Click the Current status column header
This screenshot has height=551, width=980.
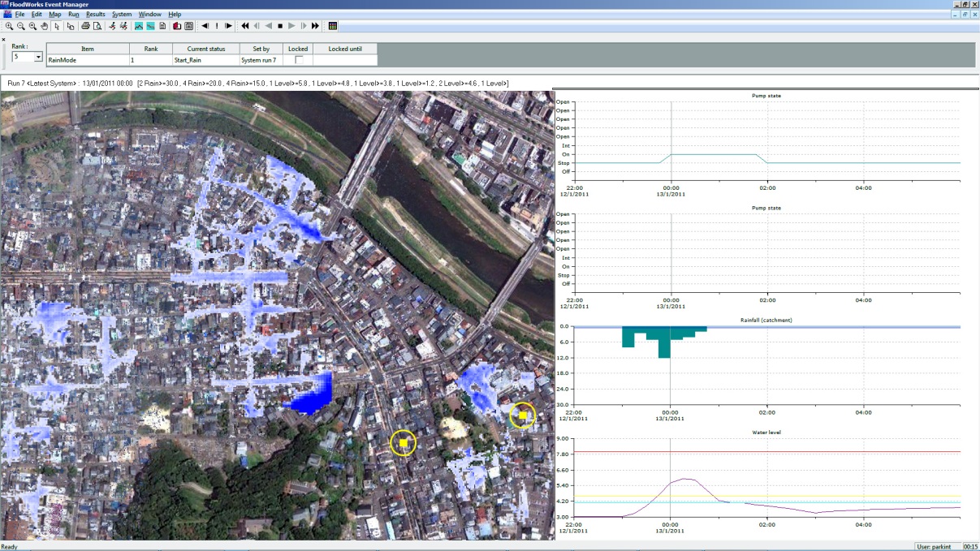[205, 49]
